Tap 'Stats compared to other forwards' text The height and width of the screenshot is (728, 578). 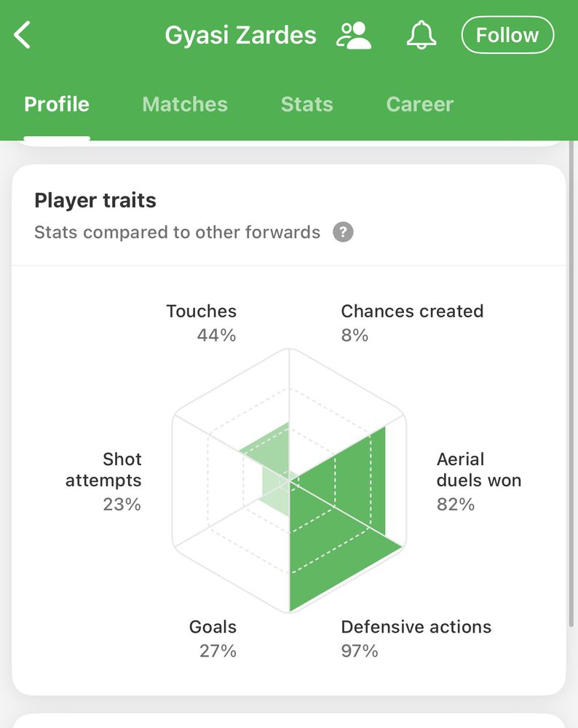tap(177, 232)
